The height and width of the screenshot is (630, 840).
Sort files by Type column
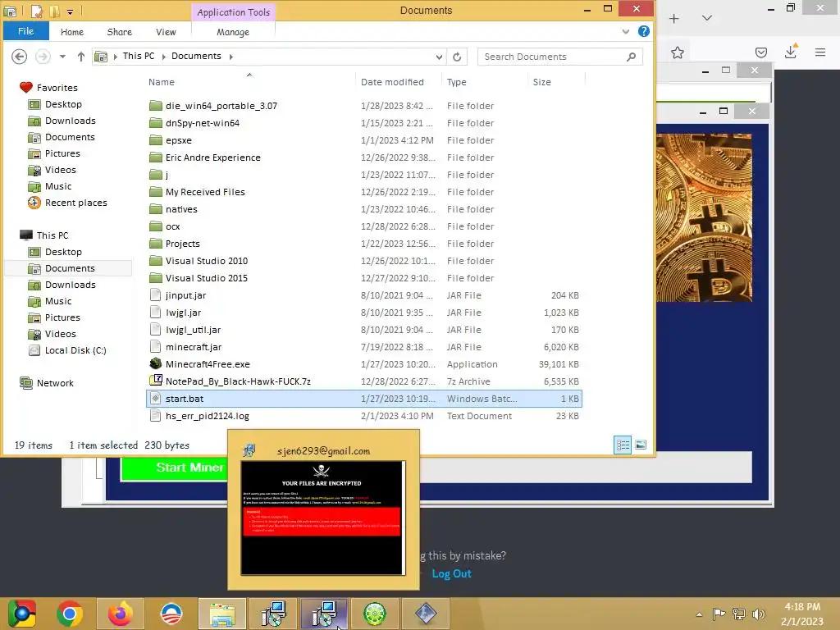456,82
